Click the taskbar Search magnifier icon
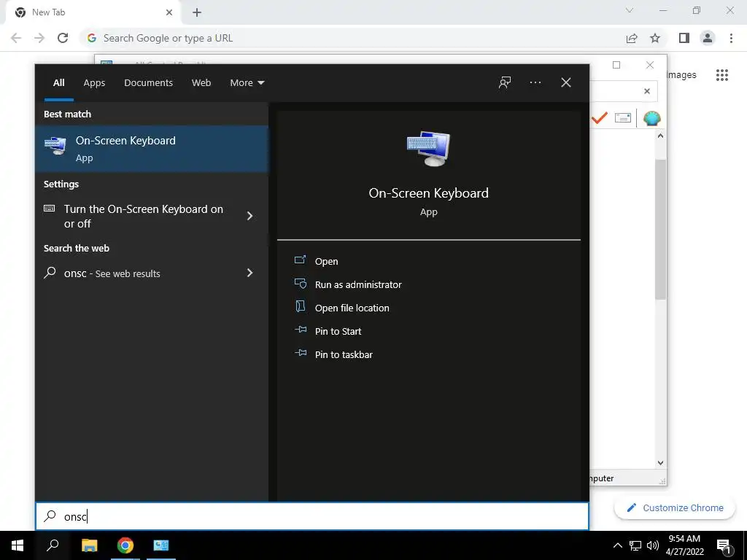Viewport: 747px width, 560px height. [x=53, y=545]
